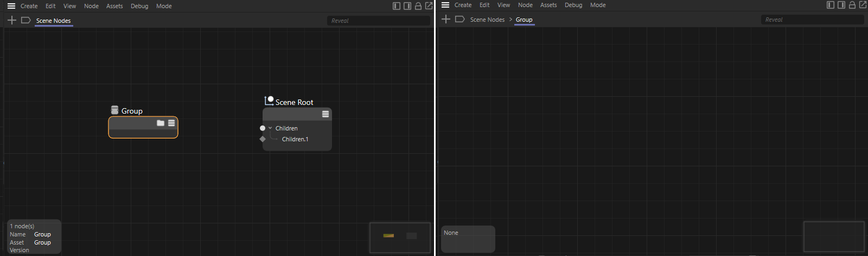Open View menu in left editor
This screenshot has width=868, height=256.
(70, 6)
